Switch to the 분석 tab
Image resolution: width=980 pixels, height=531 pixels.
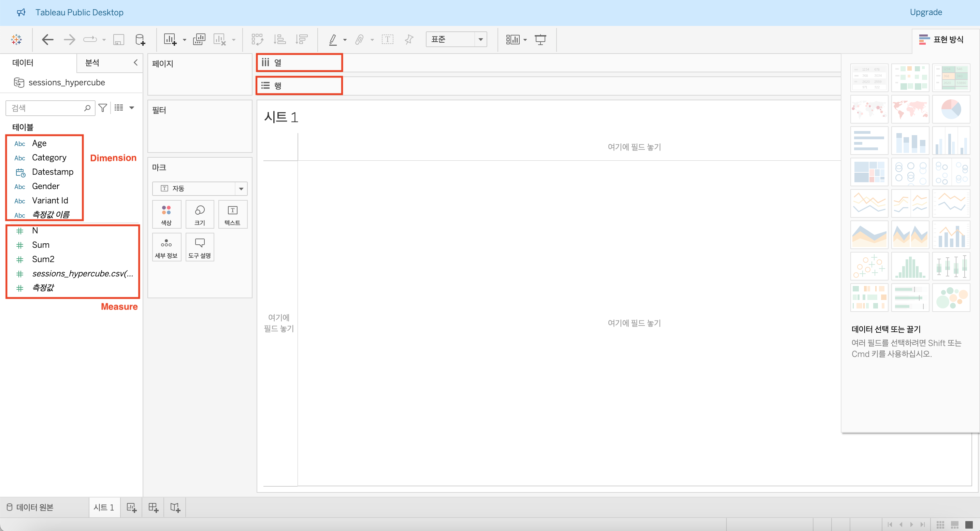[x=92, y=63]
